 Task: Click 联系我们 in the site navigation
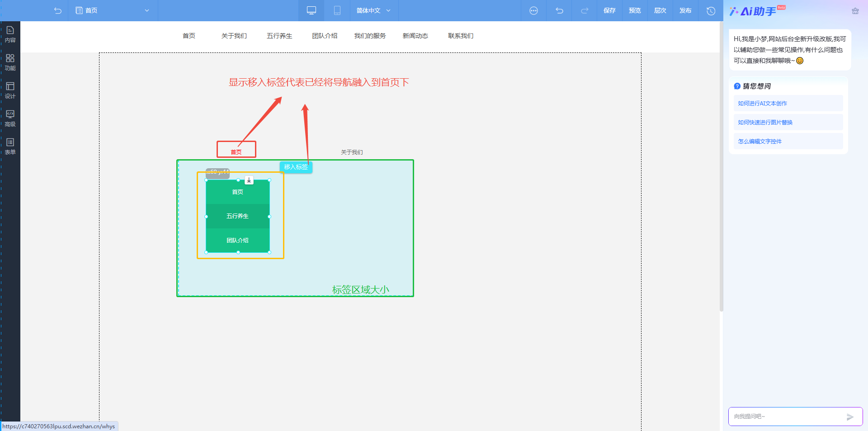[x=461, y=36]
